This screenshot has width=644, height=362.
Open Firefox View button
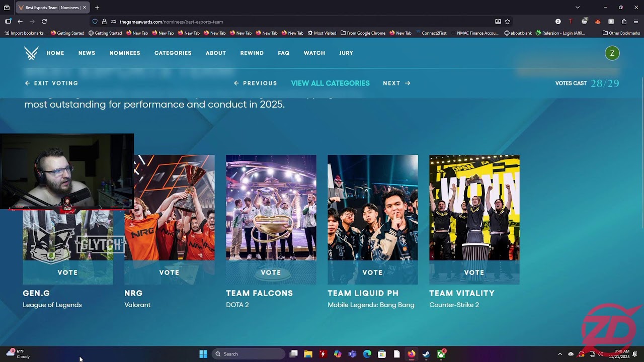[7, 8]
